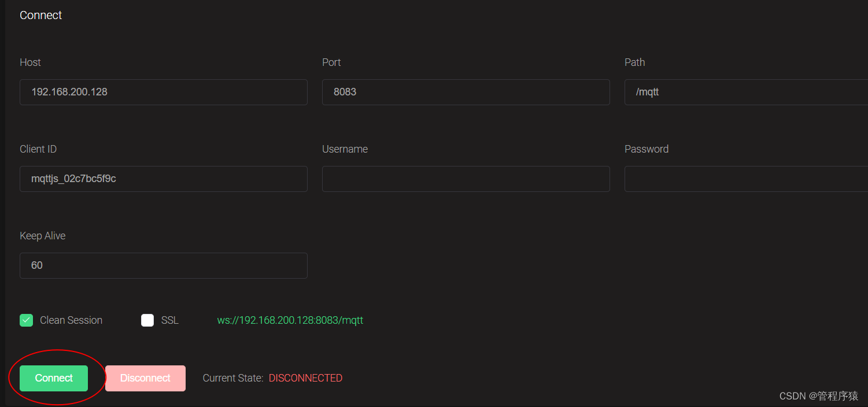Focus the Host field showing 192.168.200.128
The width and height of the screenshot is (868, 407).
coord(164,92)
